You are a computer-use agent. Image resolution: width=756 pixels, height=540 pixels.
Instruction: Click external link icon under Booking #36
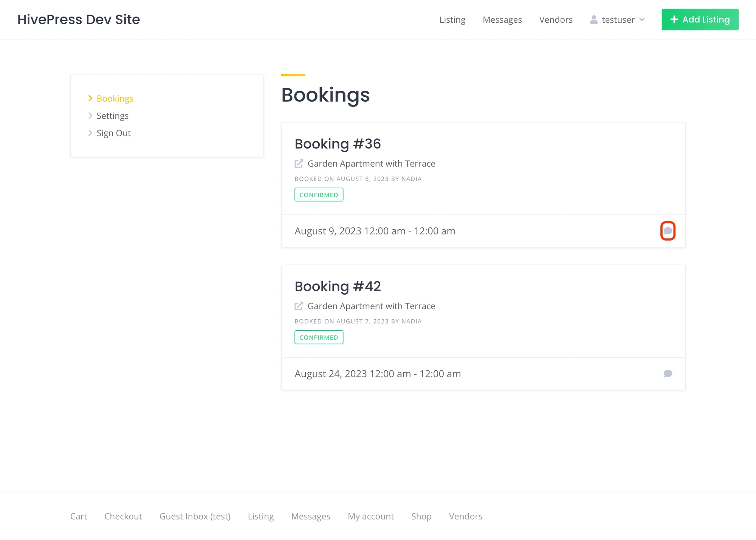299,164
